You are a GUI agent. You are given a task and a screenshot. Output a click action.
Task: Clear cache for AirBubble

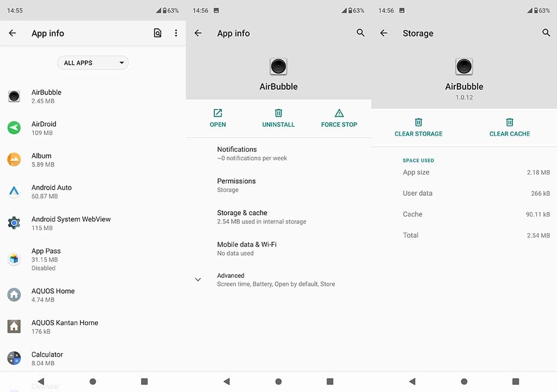point(510,127)
